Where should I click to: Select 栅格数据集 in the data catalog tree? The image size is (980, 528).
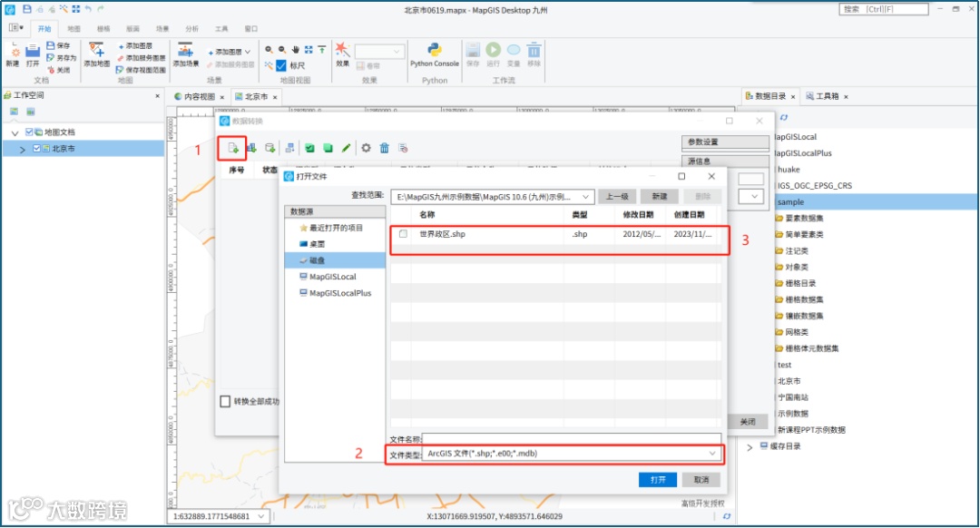[804, 299]
